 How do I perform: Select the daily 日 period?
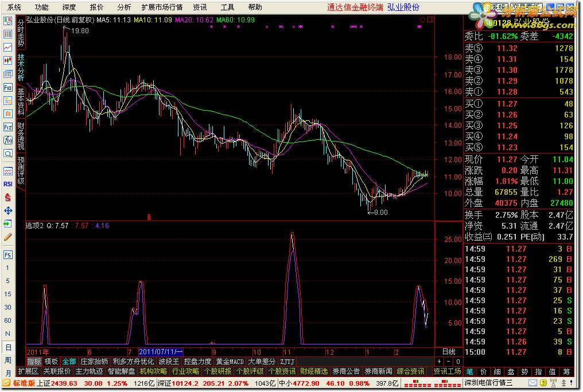point(7,347)
